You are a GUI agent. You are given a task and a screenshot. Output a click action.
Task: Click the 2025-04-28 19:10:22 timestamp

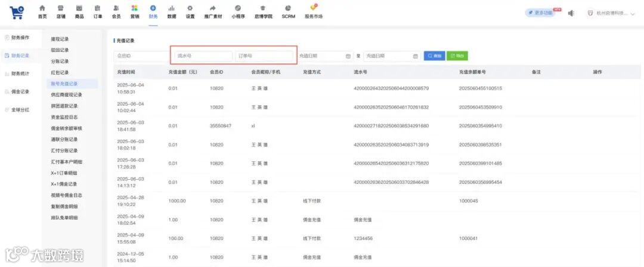tap(130, 201)
